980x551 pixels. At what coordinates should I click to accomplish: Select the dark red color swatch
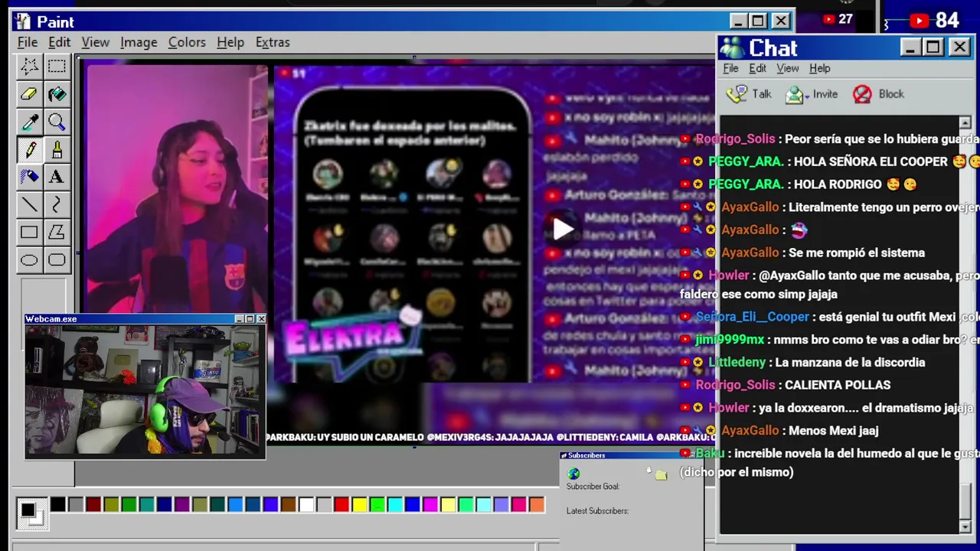93,504
